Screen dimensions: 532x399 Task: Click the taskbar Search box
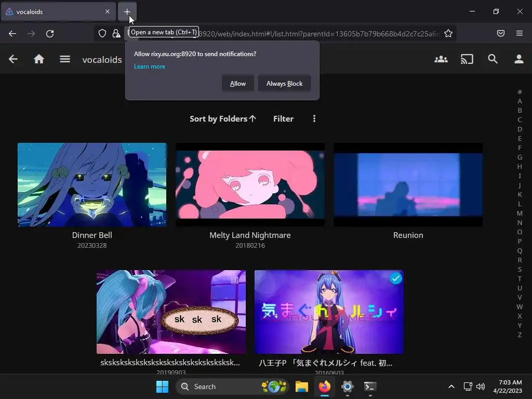(x=232, y=387)
